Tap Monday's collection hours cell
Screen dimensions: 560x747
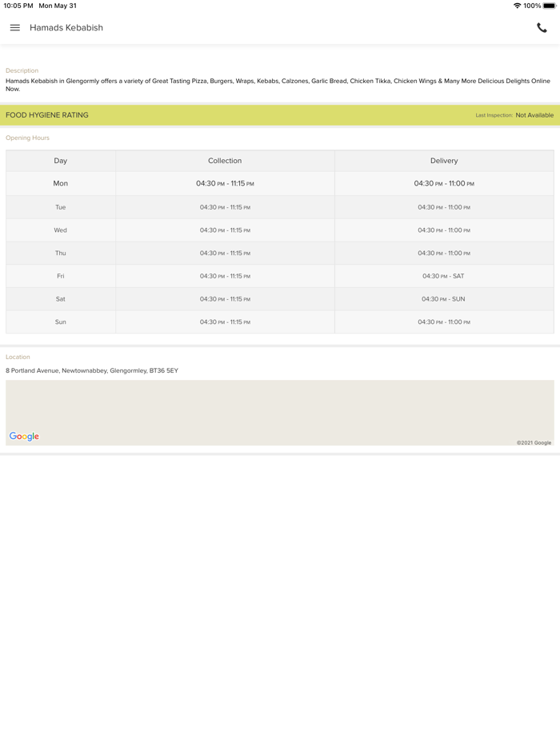225,183
